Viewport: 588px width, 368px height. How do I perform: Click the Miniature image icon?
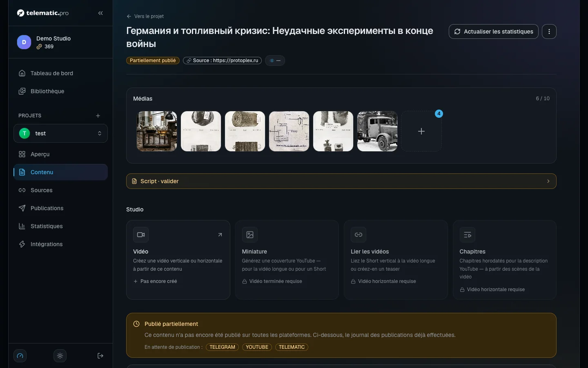pos(250,235)
